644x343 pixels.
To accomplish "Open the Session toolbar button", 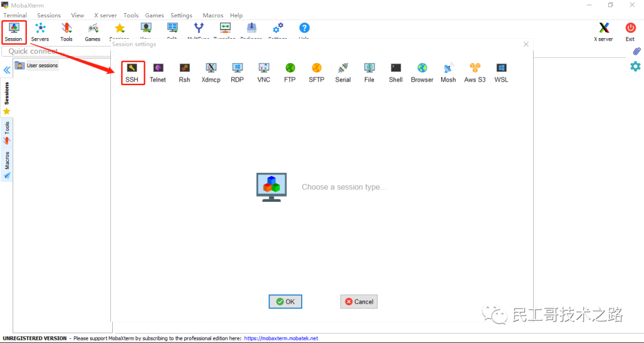I will [x=14, y=32].
